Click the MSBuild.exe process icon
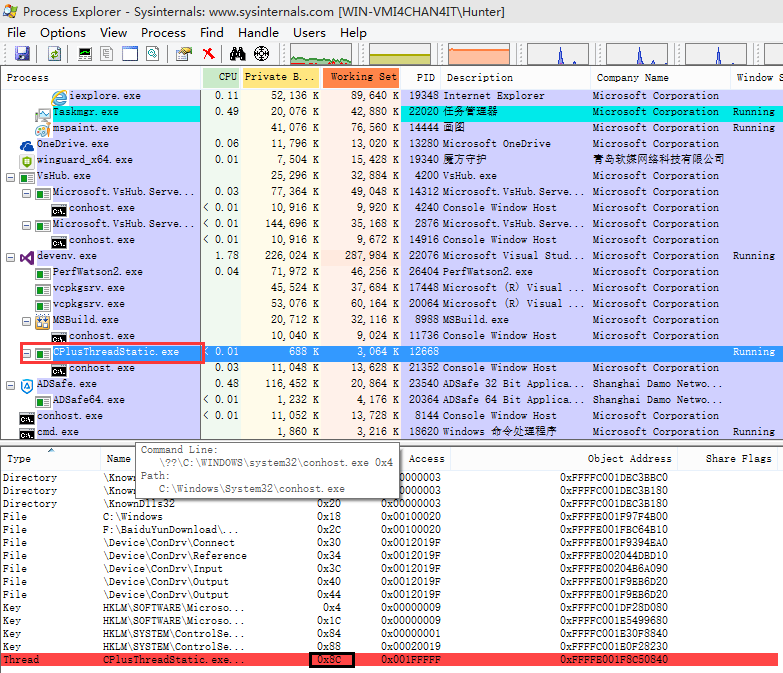 pyautogui.click(x=43, y=322)
